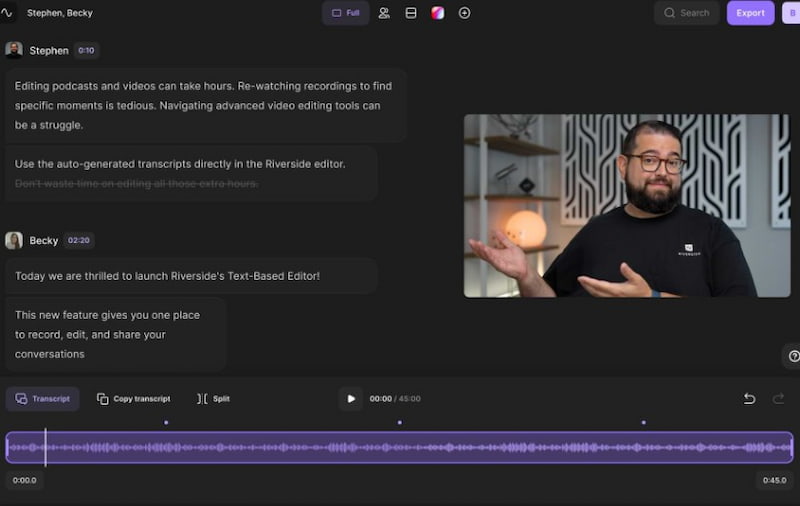This screenshot has height=506, width=800.
Task: Open the user profile avatar B
Action: click(791, 13)
